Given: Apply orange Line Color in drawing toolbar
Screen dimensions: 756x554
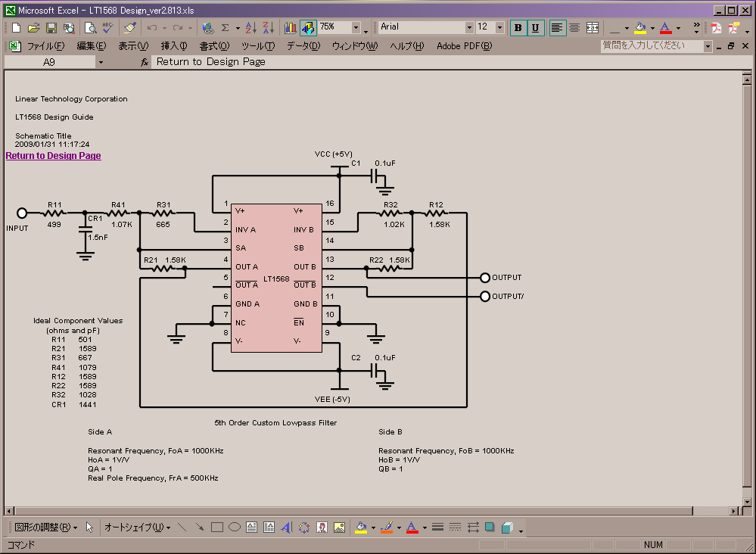Looking at the screenshot, I should coord(387,527).
